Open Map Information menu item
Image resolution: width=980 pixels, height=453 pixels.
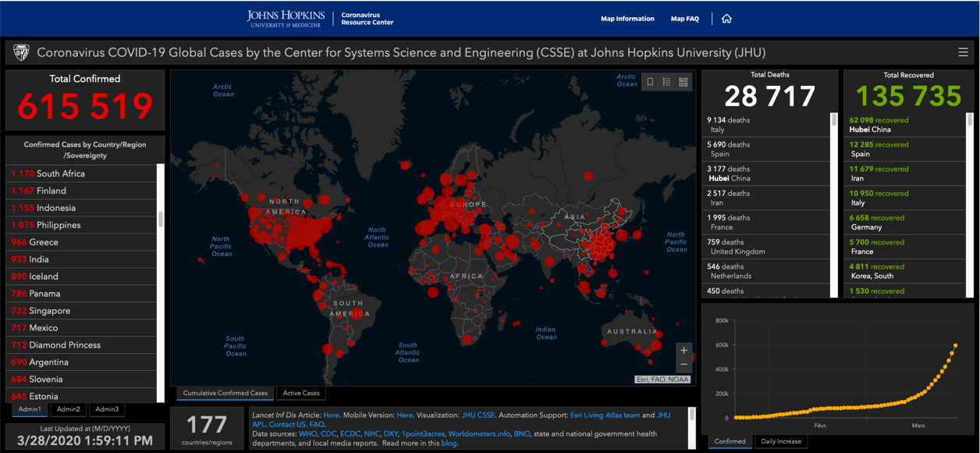click(x=627, y=19)
